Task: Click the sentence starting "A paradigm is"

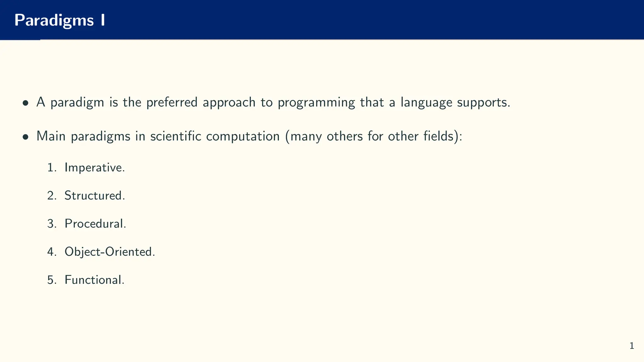Action: coord(273,102)
